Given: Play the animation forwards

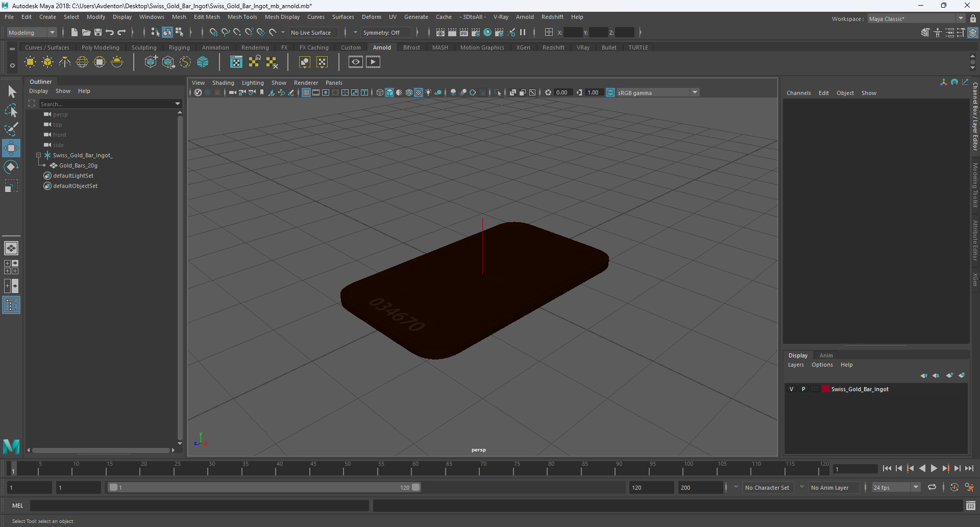Looking at the screenshot, I should point(934,468).
